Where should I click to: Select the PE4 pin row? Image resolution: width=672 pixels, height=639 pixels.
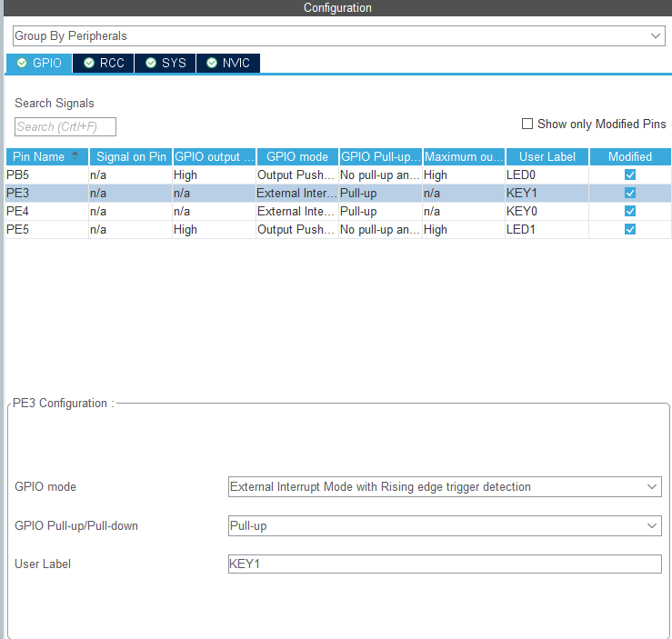(x=338, y=212)
